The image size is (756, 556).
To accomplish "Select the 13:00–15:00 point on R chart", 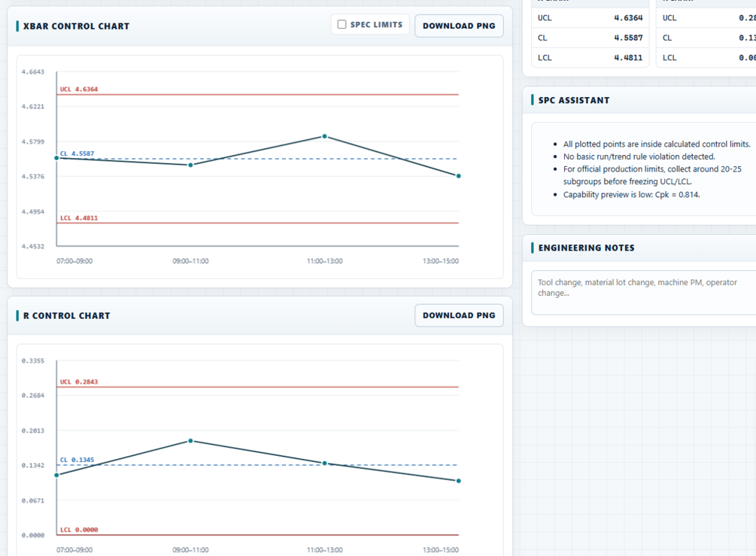I will 459,481.
